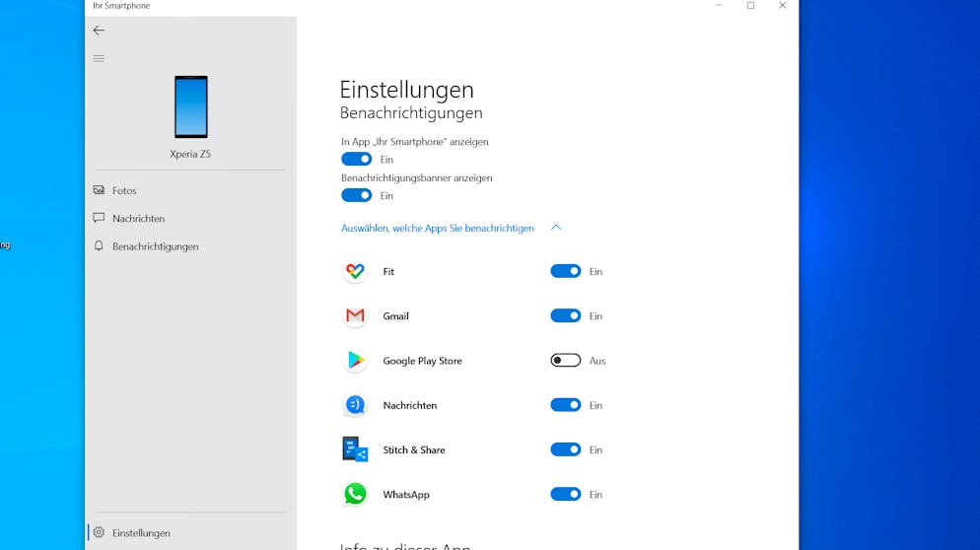Click the 'Einstellungen' page heading
980x550 pixels.
[x=407, y=90]
